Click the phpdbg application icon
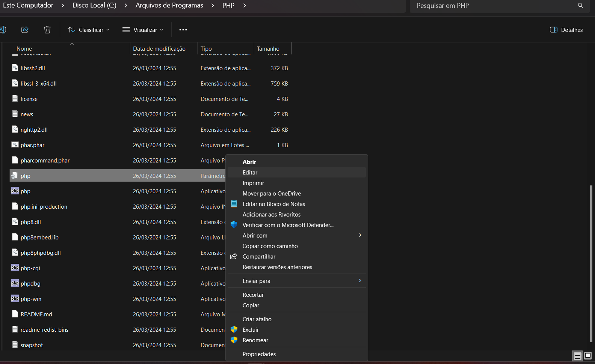595x364 pixels. [15, 283]
